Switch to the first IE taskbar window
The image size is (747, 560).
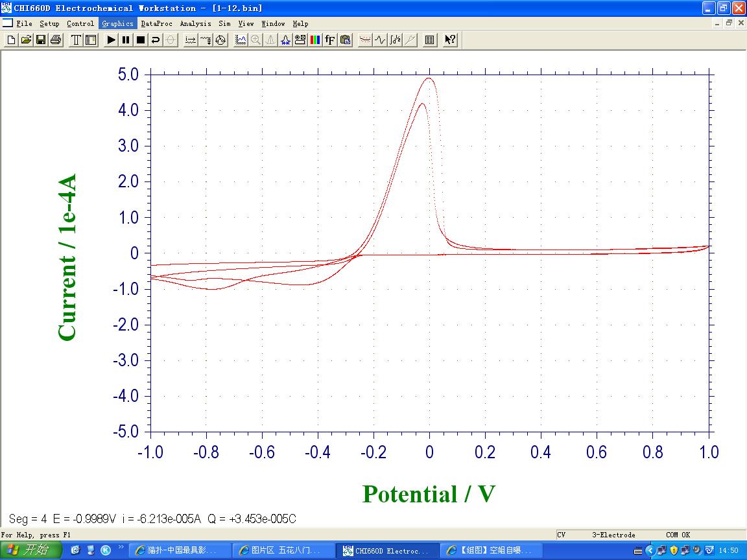[x=180, y=550]
